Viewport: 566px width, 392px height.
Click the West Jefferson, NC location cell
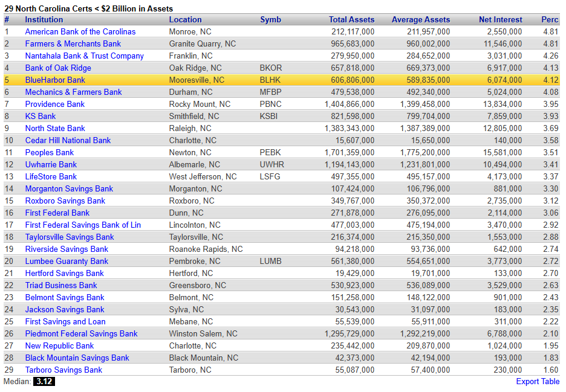[x=203, y=177]
